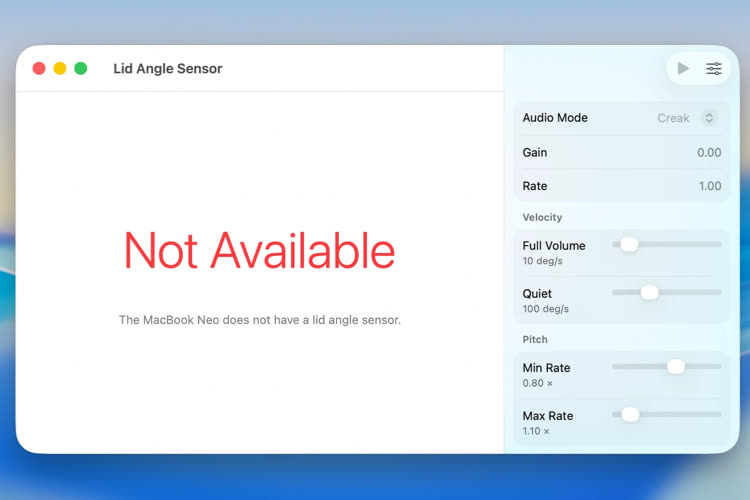
Task: Click the Lid Angle Sensor window title
Action: pos(168,69)
